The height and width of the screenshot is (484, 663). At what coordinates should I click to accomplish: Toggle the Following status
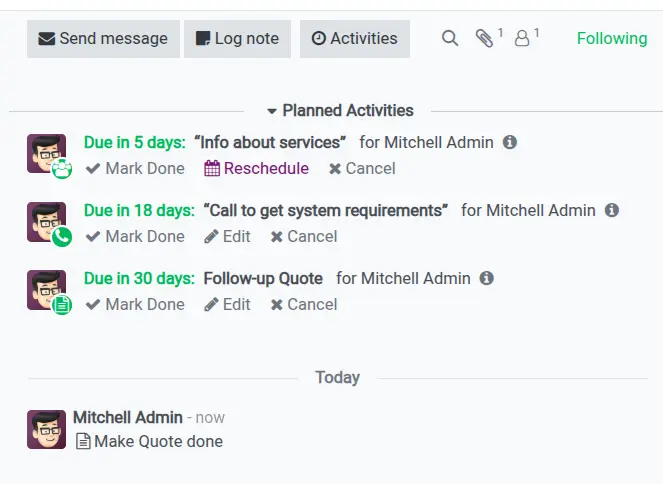tap(611, 39)
